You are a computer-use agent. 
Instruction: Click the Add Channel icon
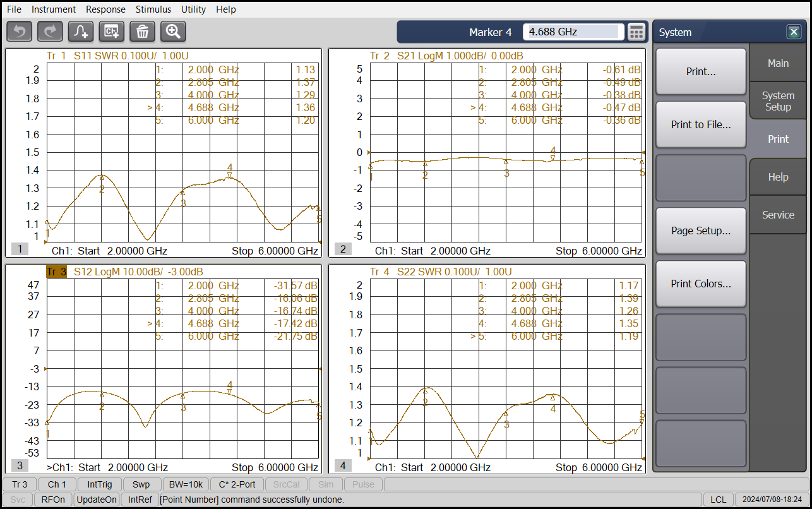112,31
